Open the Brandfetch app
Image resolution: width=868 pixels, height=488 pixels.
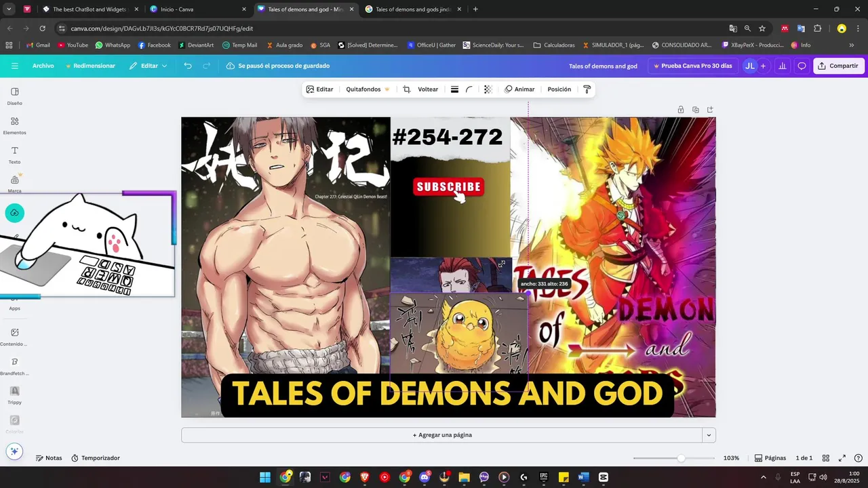(x=14, y=366)
